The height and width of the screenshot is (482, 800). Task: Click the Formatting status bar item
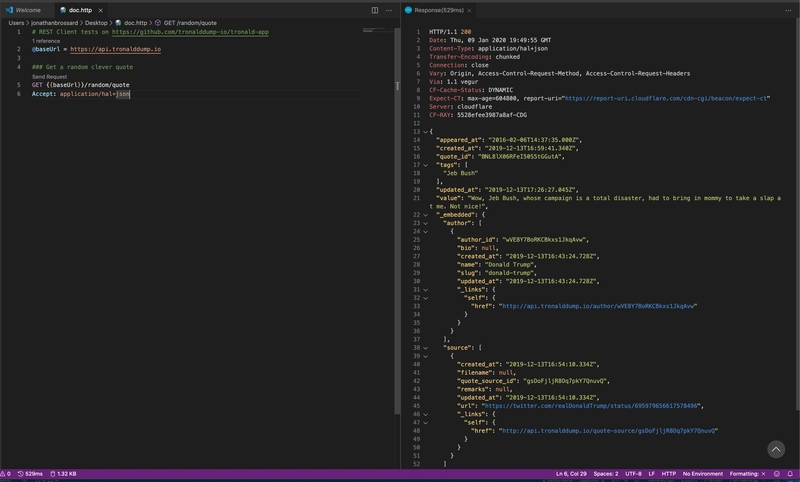click(x=747, y=474)
